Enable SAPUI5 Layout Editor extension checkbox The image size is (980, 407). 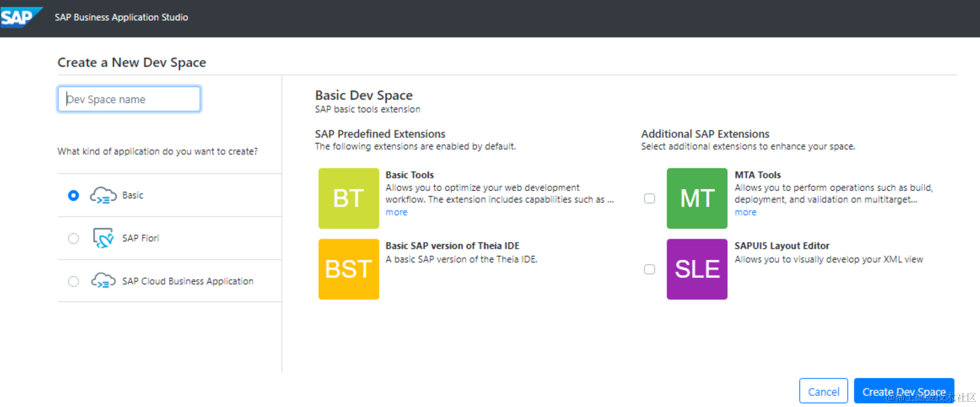point(649,269)
